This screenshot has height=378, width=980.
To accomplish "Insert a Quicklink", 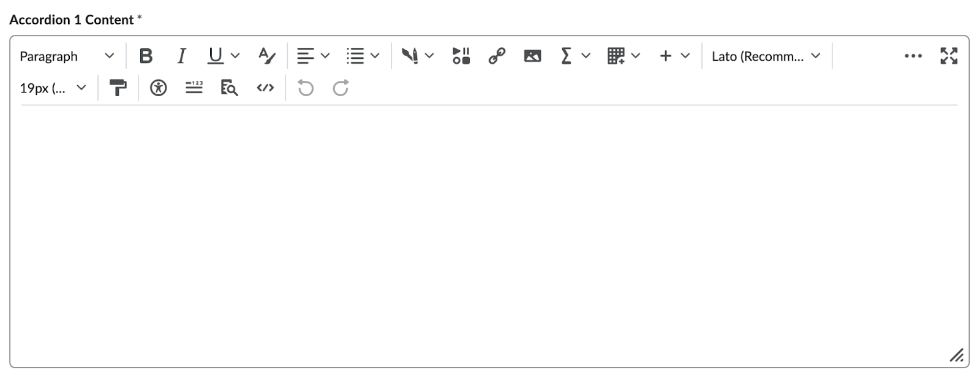I will pos(497,56).
